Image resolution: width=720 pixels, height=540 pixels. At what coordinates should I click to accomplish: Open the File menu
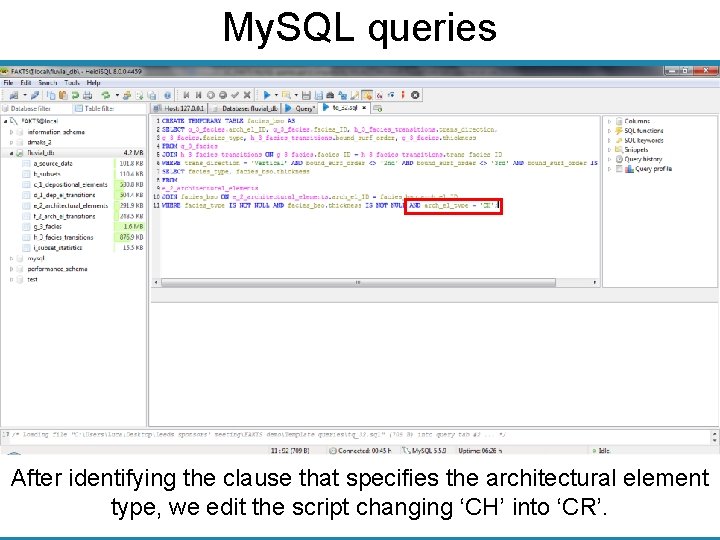point(8,83)
